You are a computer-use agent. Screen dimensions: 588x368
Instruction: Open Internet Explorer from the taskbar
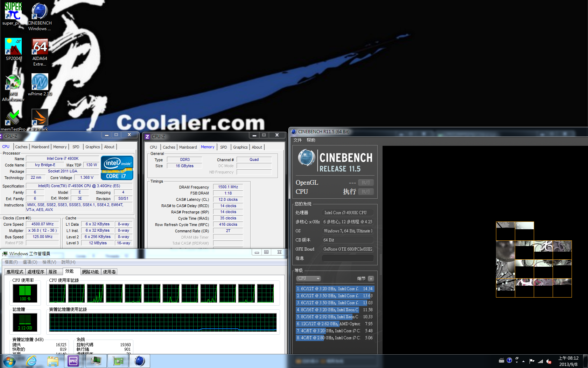click(x=31, y=361)
